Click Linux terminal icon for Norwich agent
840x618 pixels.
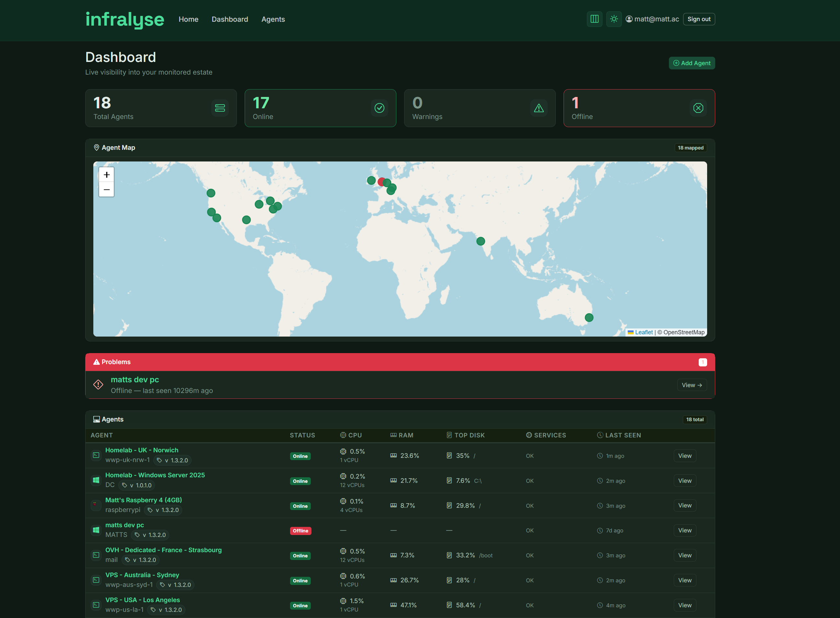tap(96, 455)
